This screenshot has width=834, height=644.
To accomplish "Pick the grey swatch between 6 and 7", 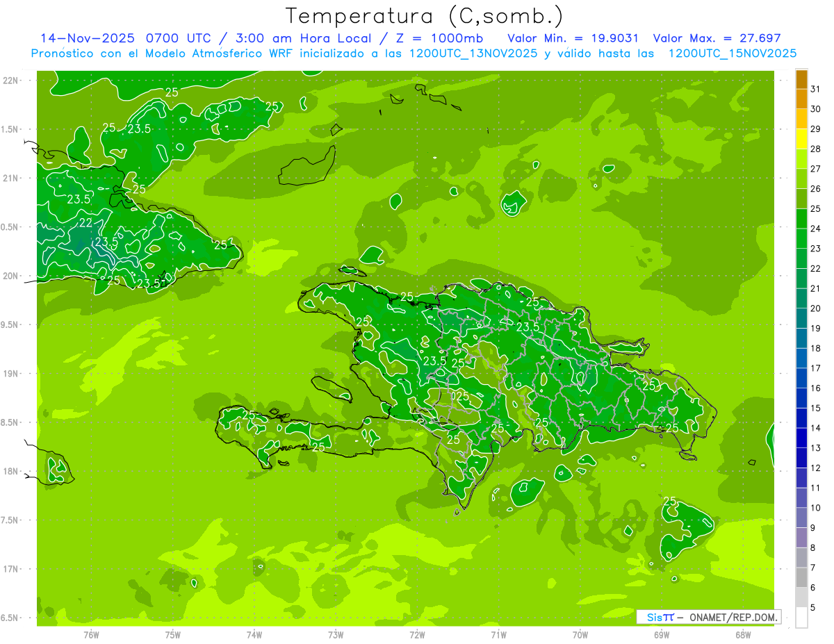I will (801, 577).
